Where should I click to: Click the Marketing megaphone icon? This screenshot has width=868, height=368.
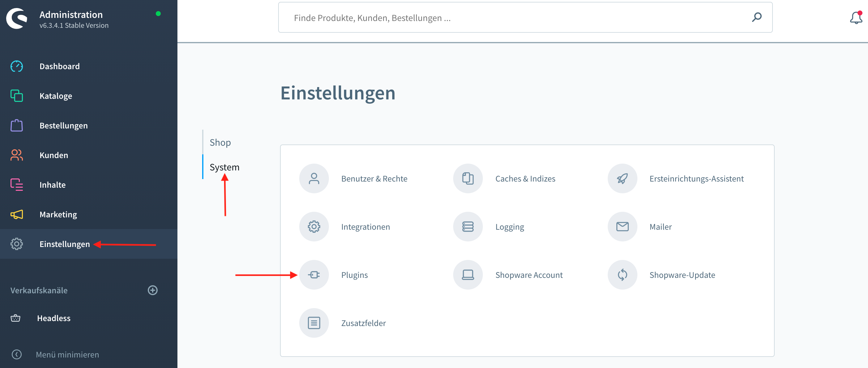(16, 214)
